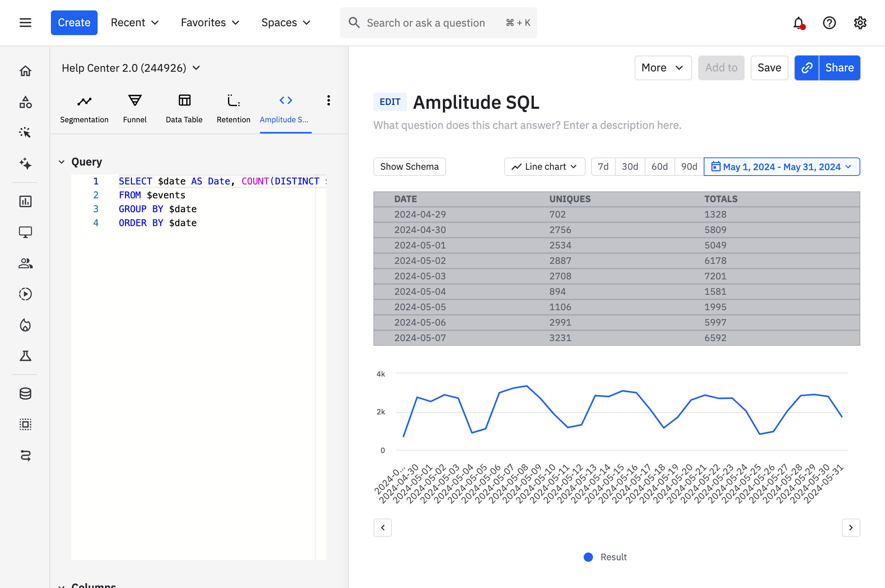
Task: Collapse the Query section
Action: coord(62,162)
